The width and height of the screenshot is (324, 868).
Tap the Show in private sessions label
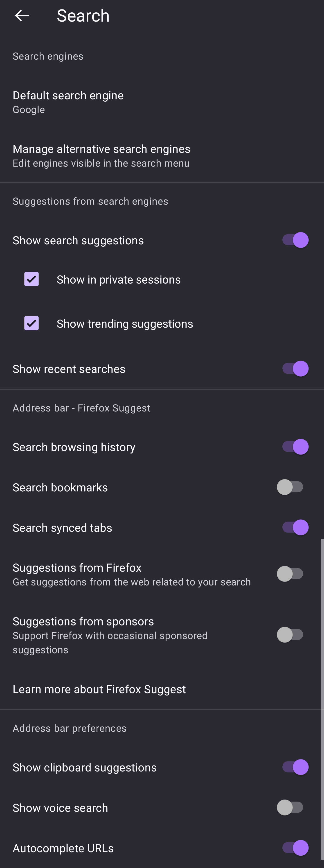click(119, 280)
